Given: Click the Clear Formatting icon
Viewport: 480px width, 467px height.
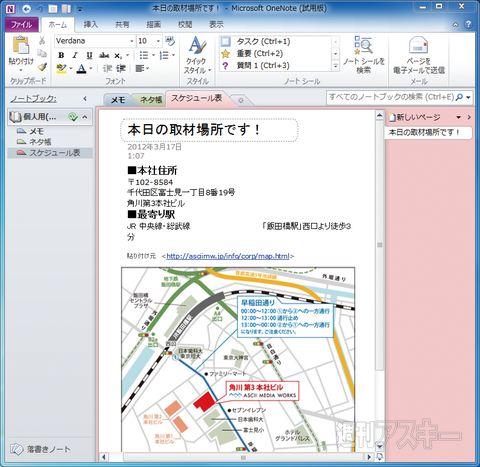Looking at the screenshot, I should (x=170, y=41).
